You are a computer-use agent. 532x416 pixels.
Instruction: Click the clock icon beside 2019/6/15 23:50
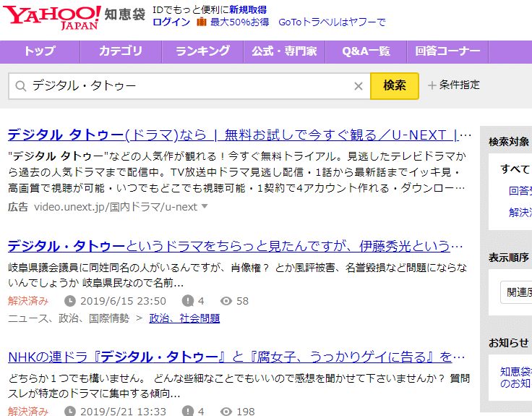pos(70,301)
